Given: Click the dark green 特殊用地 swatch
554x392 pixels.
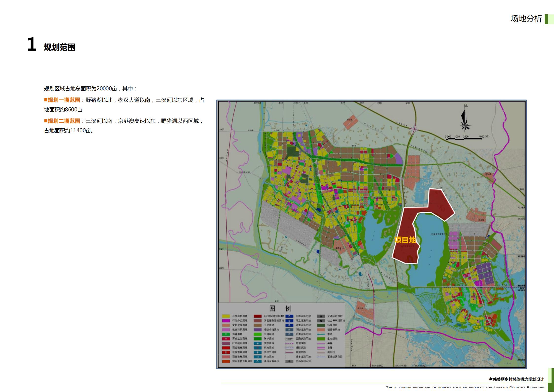Looking at the screenshot, I should [x=321, y=325].
